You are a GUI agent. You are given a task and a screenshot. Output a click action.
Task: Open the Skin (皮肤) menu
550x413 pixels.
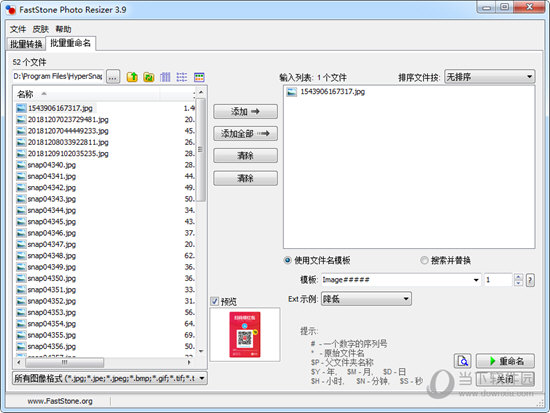tap(40, 29)
